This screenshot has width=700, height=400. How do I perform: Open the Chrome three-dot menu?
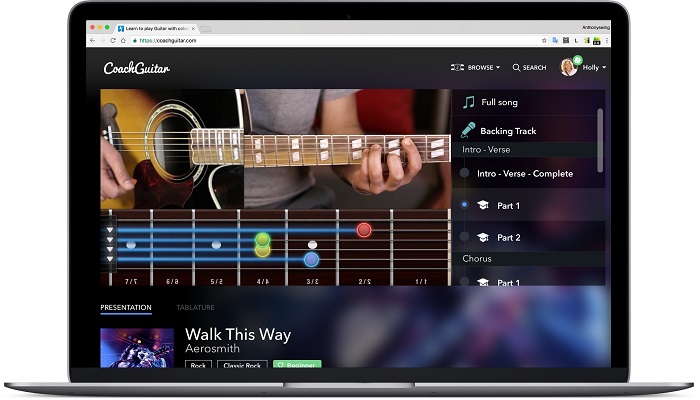click(609, 41)
